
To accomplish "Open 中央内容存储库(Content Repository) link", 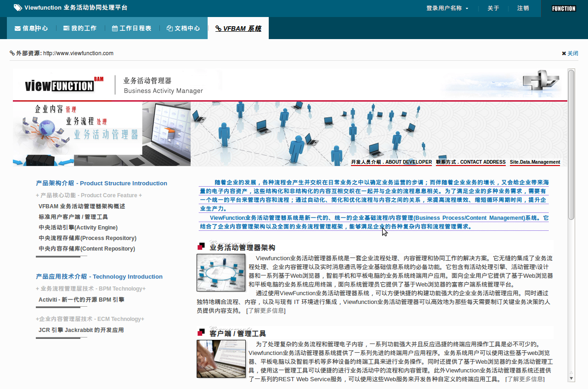I will click(x=87, y=249).
